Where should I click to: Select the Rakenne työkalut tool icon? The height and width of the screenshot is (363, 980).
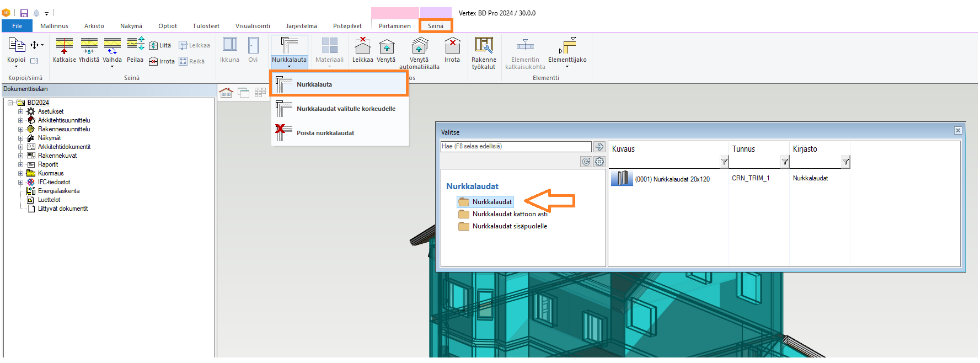[x=484, y=45]
